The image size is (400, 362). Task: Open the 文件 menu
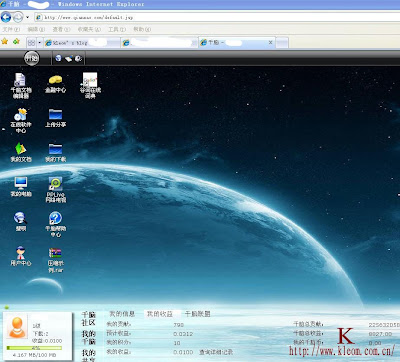pyautogui.click(x=11, y=30)
